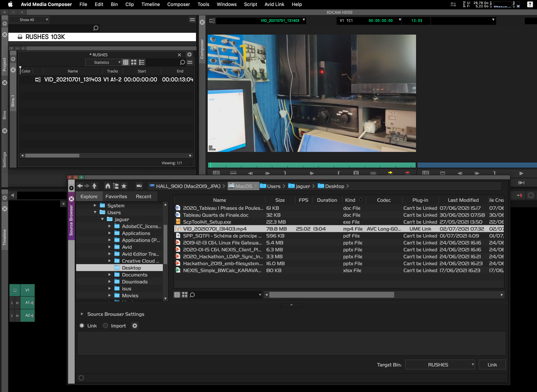This screenshot has height=392, width=537.
Task: Step forward one frame in source monitor
Action: tap(267, 173)
